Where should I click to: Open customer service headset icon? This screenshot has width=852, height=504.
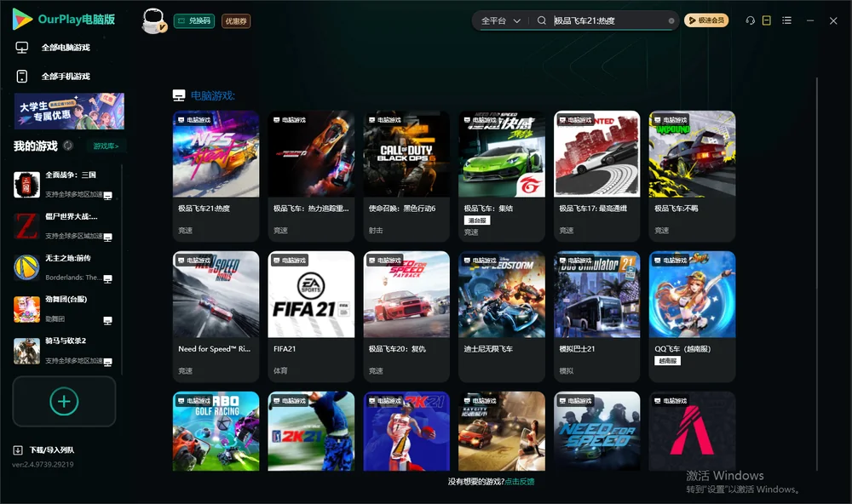[x=750, y=20]
